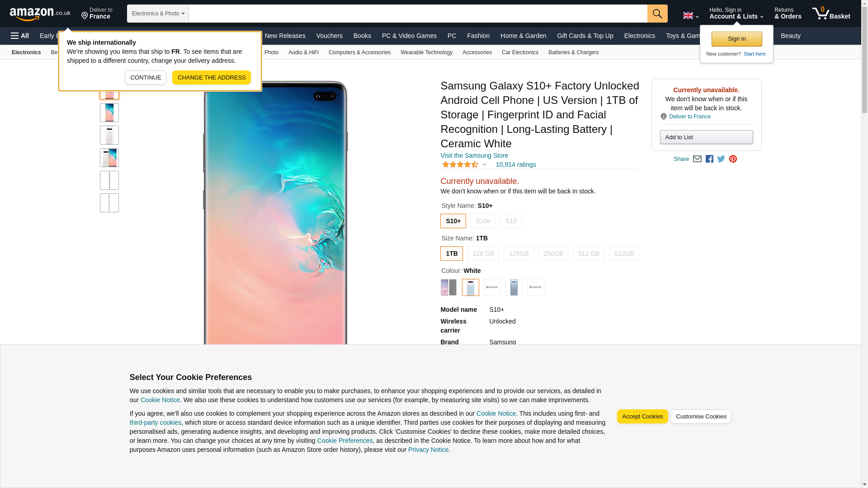Image resolution: width=868 pixels, height=488 pixels.
Task: Share the product via email icon
Action: [697, 159]
